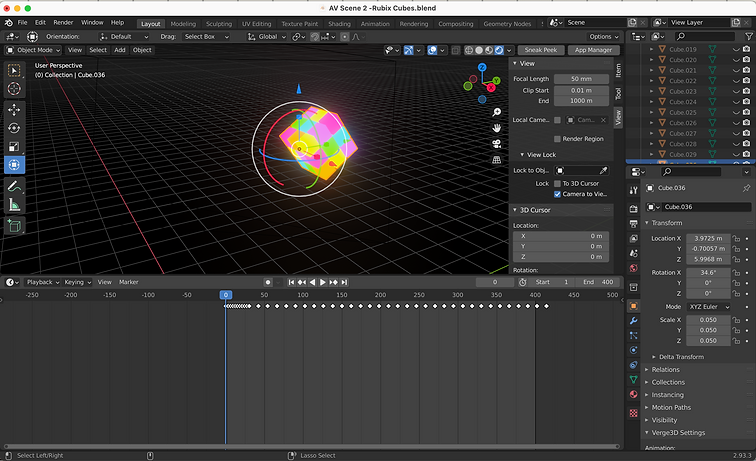The width and height of the screenshot is (756, 461).
Task: Open the Object Data properties green triangle icon
Action: point(634,380)
